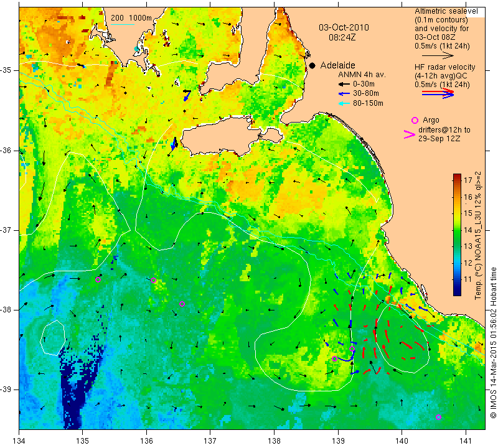Click the vertical 'Temp. (°C) NOAA15_L3U' label

point(478,235)
